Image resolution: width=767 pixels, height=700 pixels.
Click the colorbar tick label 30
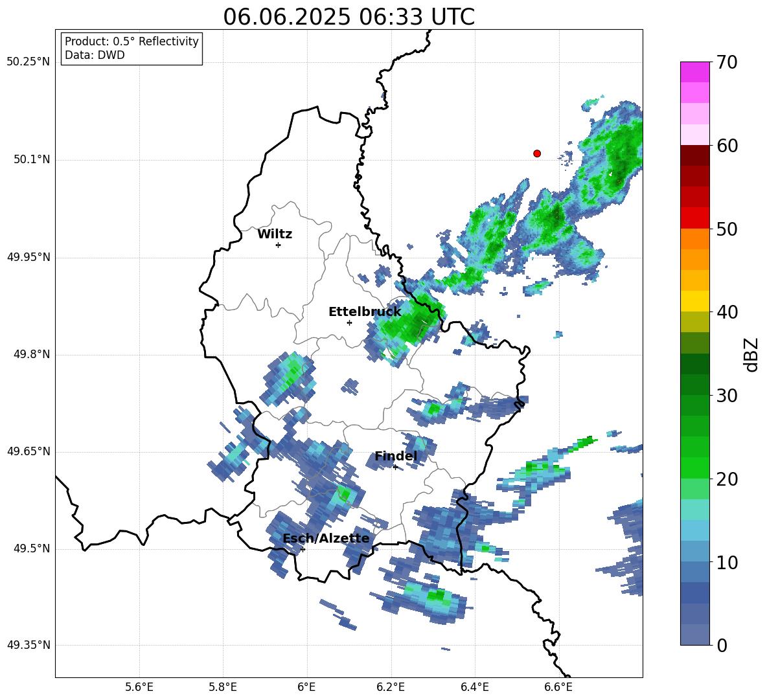point(727,396)
